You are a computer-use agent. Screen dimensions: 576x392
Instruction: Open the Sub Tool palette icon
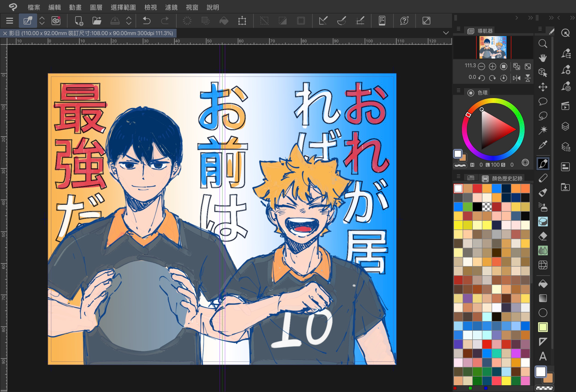565,53
